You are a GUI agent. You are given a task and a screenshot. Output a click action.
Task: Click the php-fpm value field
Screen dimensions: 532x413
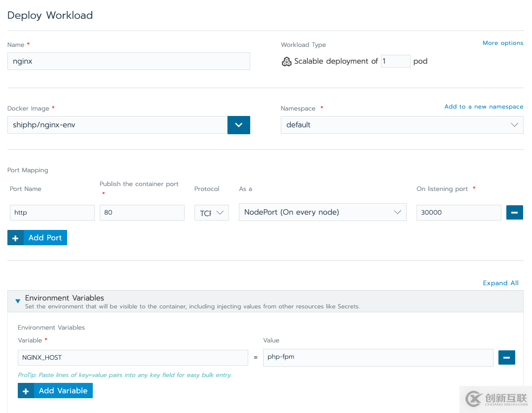(x=378, y=358)
